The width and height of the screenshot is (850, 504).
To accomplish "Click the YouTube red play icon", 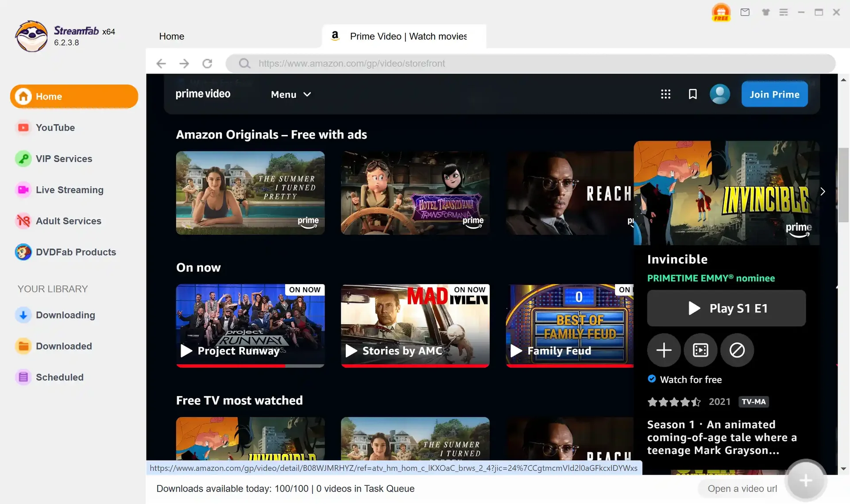I will (x=23, y=128).
